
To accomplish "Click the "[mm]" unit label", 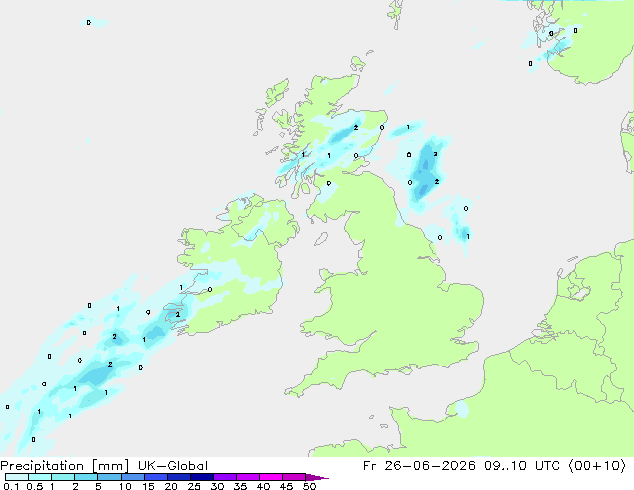I will coord(110,466).
